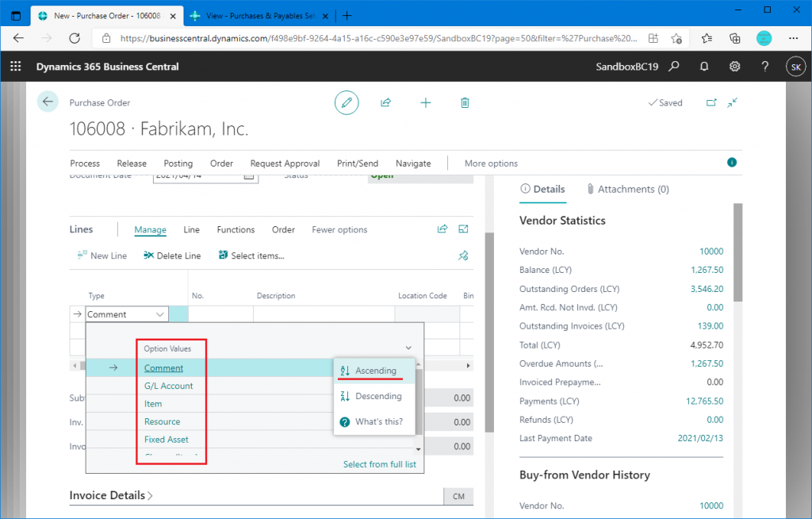
Task: Open a new browser tab
Action: tap(347, 16)
